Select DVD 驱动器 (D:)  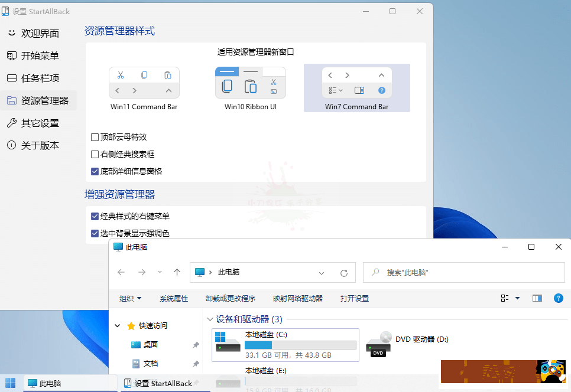click(x=407, y=344)
